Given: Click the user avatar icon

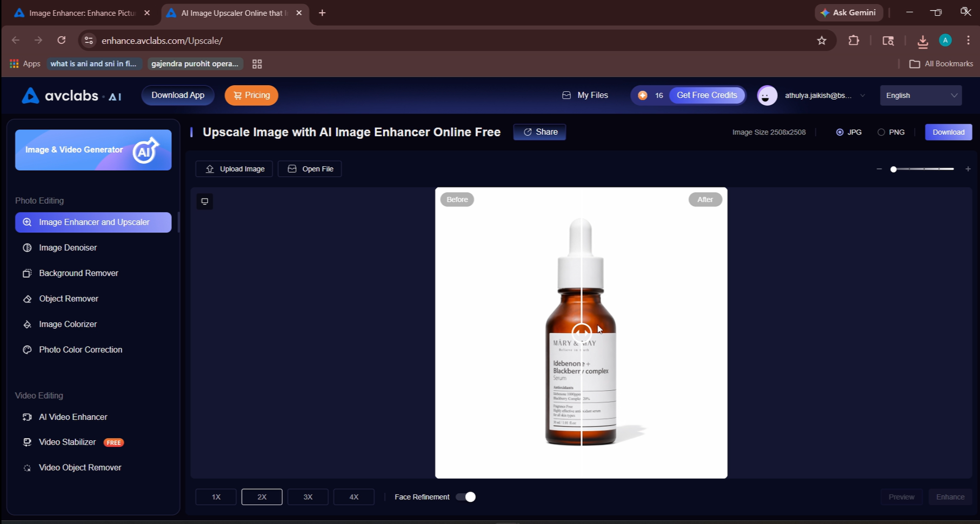Looking at the screenshot, I should click(767, 96).
